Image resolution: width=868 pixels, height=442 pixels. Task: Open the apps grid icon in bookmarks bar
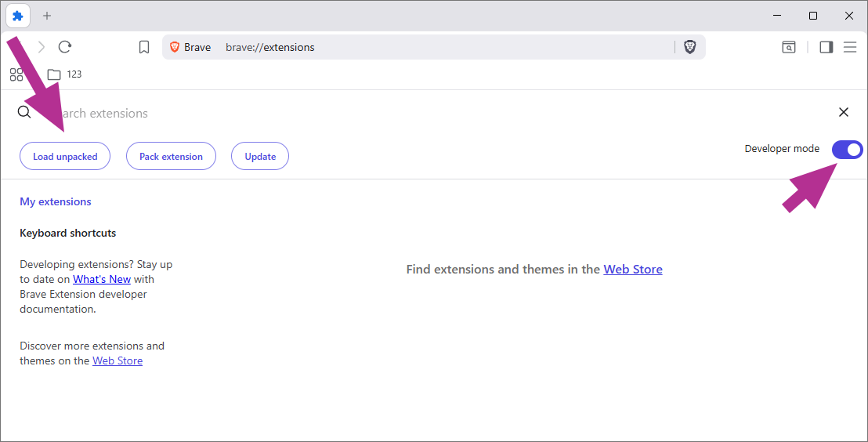point(16,74)
